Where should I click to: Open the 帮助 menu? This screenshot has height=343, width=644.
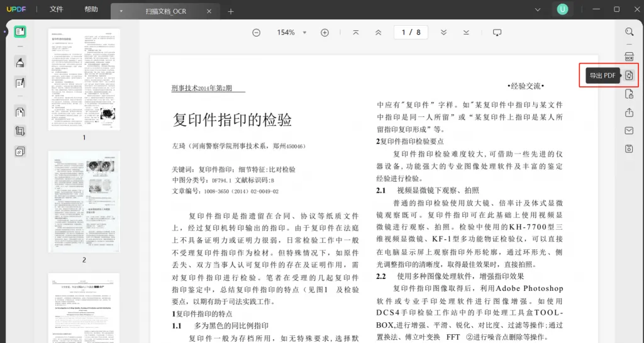pyautogui.click(x=91, y=9)
